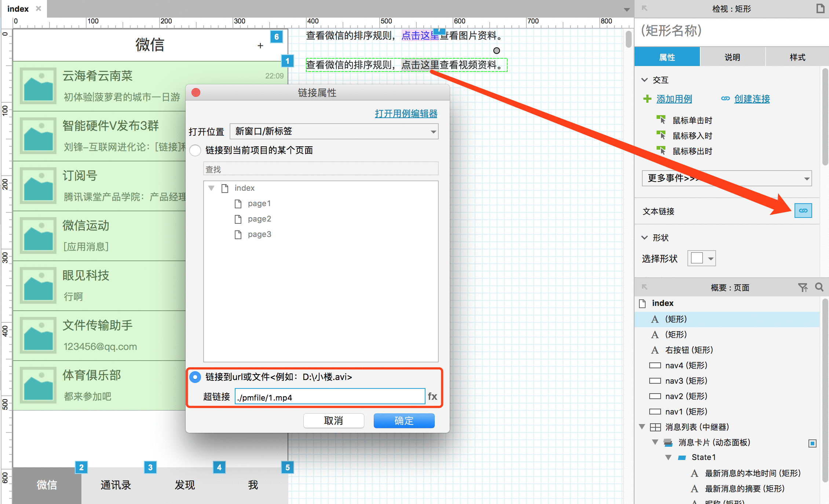The height and width of the screenshot is (504, 829).
Task: Select radio button 链接到当前项目的某个页面
Action: coord(196,150)
